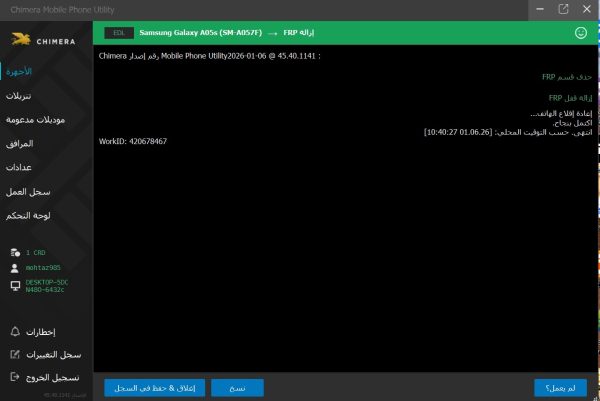Open the لوحة التحكم (Dashboard) sidebar item
The image size is (600, 401).
click(x=28, y=215)
